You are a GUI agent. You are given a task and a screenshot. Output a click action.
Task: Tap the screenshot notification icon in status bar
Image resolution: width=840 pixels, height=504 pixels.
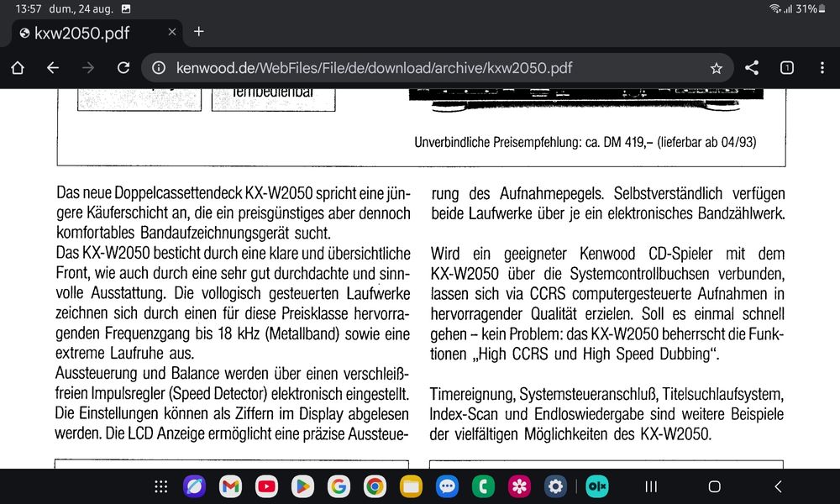click(x=126, y=8)
